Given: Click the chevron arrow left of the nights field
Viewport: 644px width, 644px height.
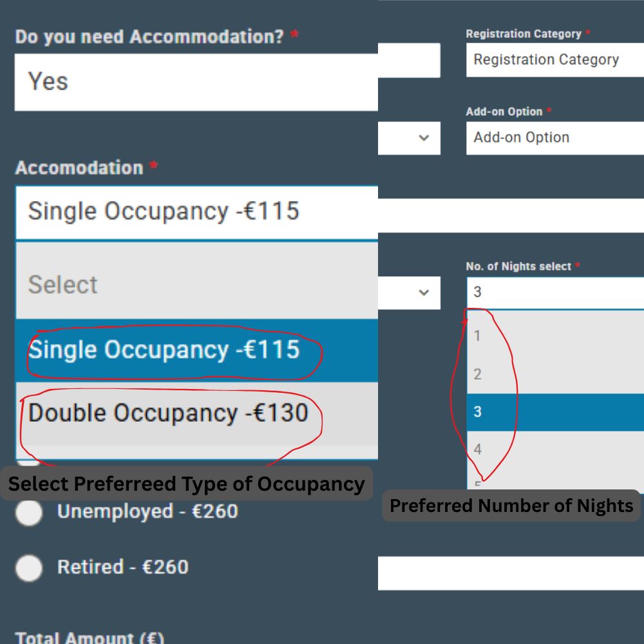Looking at the screenshot, I should point(423,292).
